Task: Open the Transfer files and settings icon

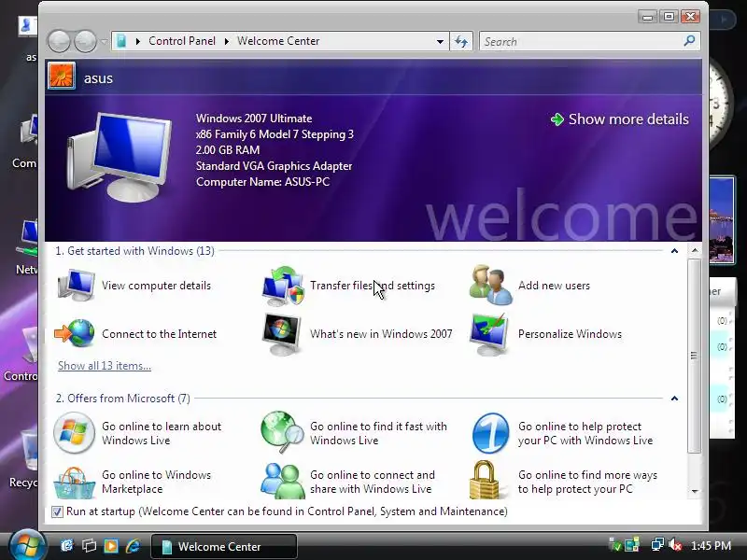Action: point(283,286)
